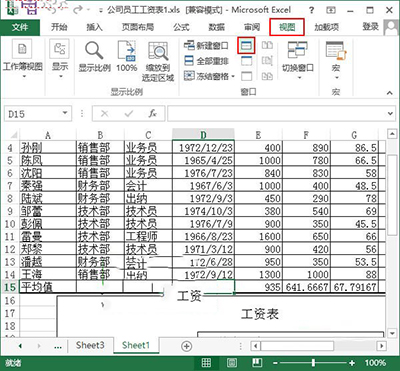Click the vertical scrollbar up arrow
Viewport: 400px width, 371px height.
(392, 134)
